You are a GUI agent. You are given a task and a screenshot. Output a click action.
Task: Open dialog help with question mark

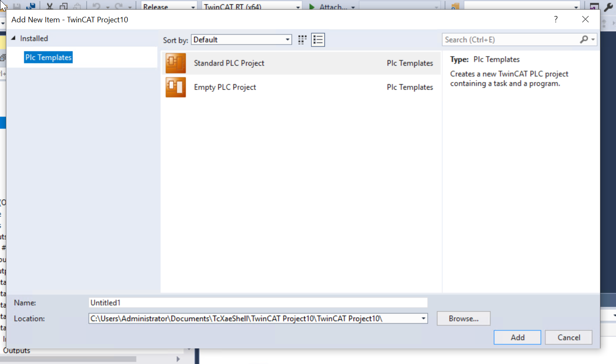[556, 19]
